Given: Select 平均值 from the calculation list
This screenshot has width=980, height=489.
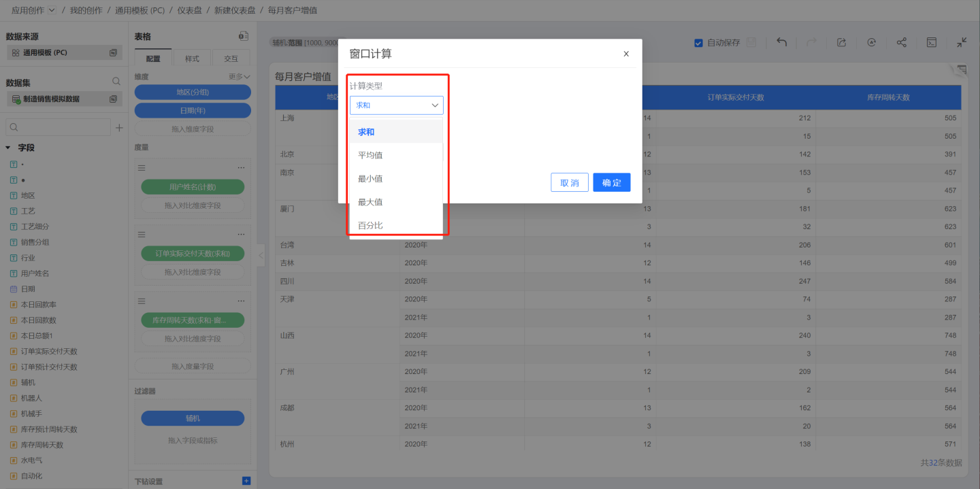Looking at the screenshot, I should click(370, 155).
